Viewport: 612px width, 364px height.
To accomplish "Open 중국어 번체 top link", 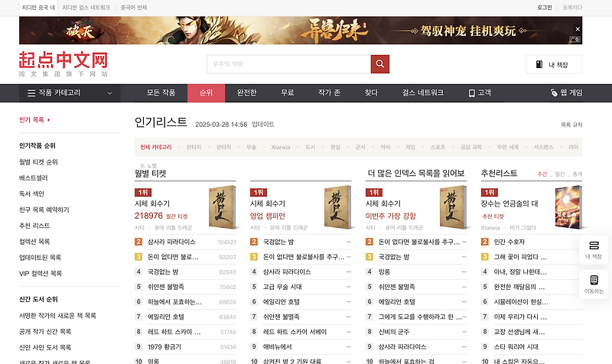I will (134, 8).
